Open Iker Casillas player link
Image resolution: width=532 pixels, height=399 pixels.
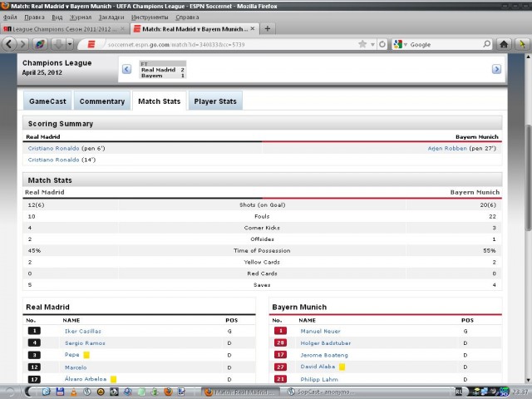[83, 331]
